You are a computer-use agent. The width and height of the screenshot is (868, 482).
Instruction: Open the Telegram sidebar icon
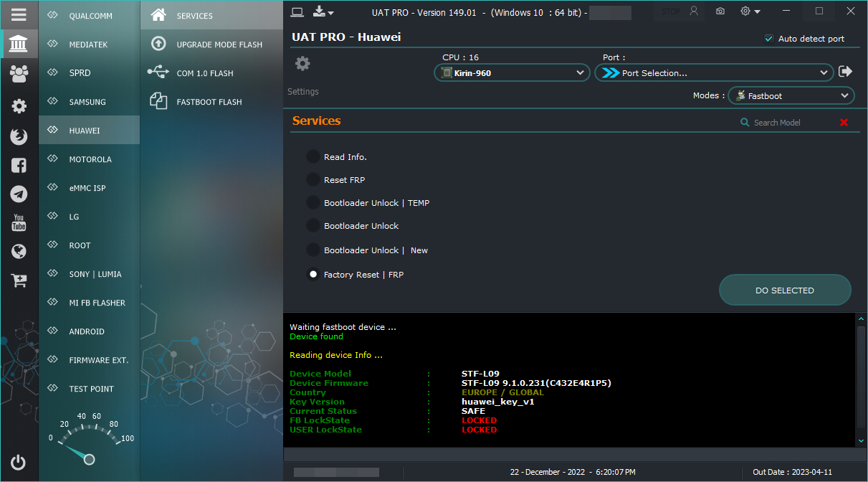pos(19,194)
